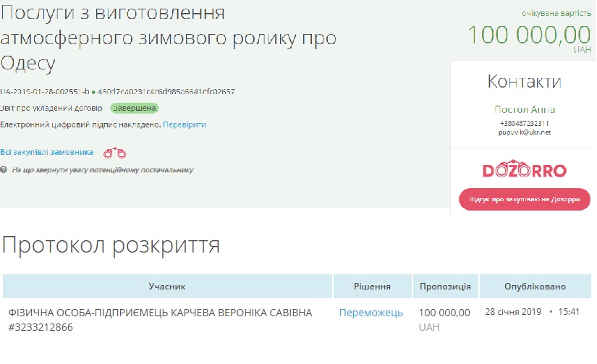Image resolution: width=597 pixels, height=364 pixels.
Task: Click the question mark help icon
Action: 4,170
